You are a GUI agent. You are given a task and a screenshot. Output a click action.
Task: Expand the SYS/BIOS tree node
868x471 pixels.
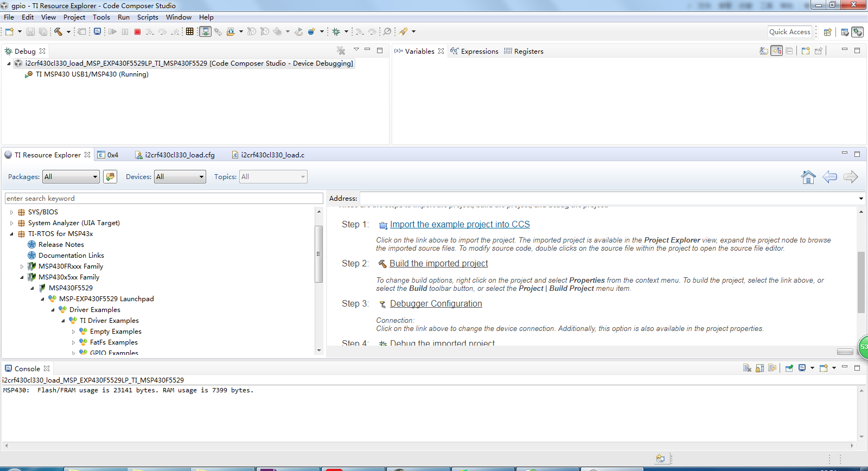click(x=11, y=212)
